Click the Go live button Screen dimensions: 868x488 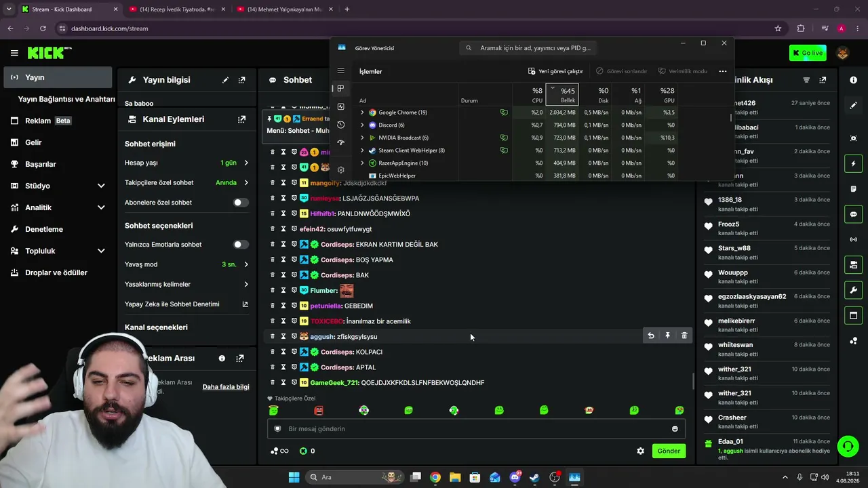(x=808, y=53)
